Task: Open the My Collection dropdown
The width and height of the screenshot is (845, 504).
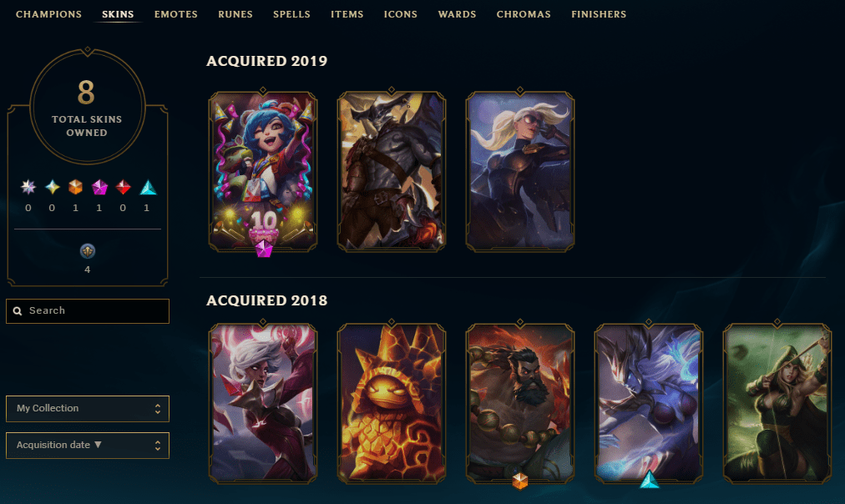Action: tap(88, 409)
